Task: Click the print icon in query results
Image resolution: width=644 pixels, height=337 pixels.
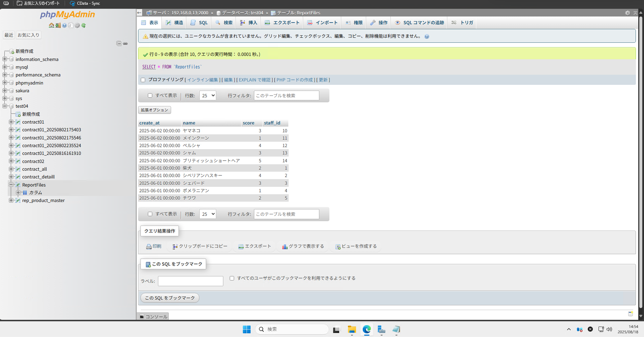Action: click(x=149, y=247)
